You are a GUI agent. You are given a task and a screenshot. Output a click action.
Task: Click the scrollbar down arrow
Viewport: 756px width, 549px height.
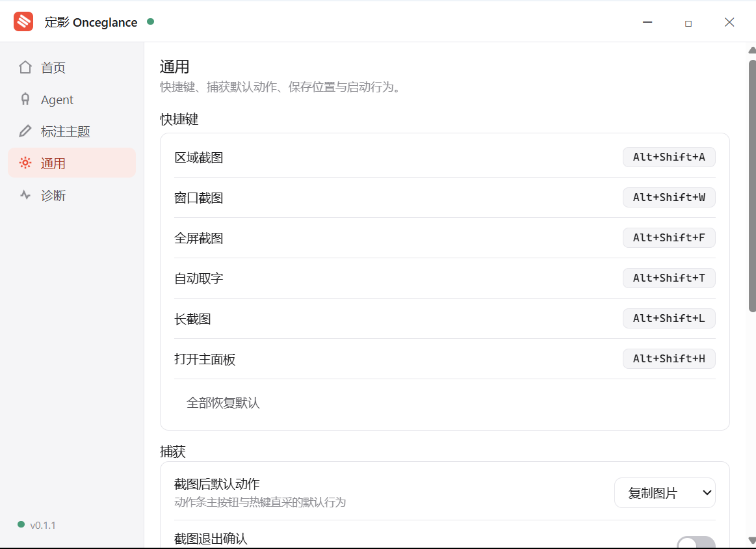(x=752, y=539)
